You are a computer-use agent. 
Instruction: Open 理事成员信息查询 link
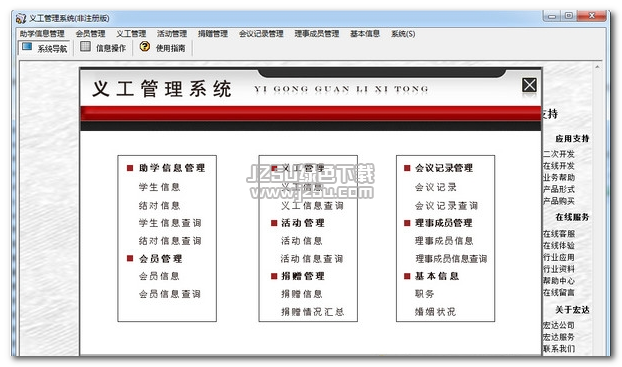(x=451, y=259)
